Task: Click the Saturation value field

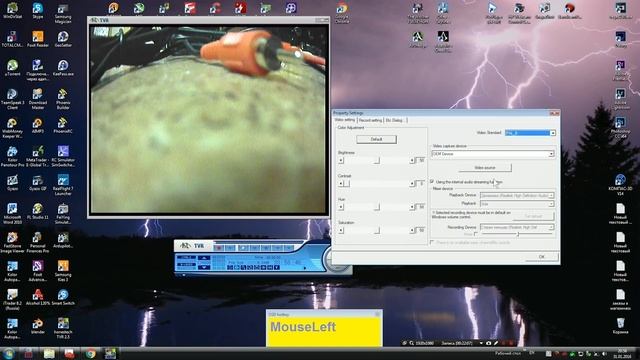Action: coord(421,230)
